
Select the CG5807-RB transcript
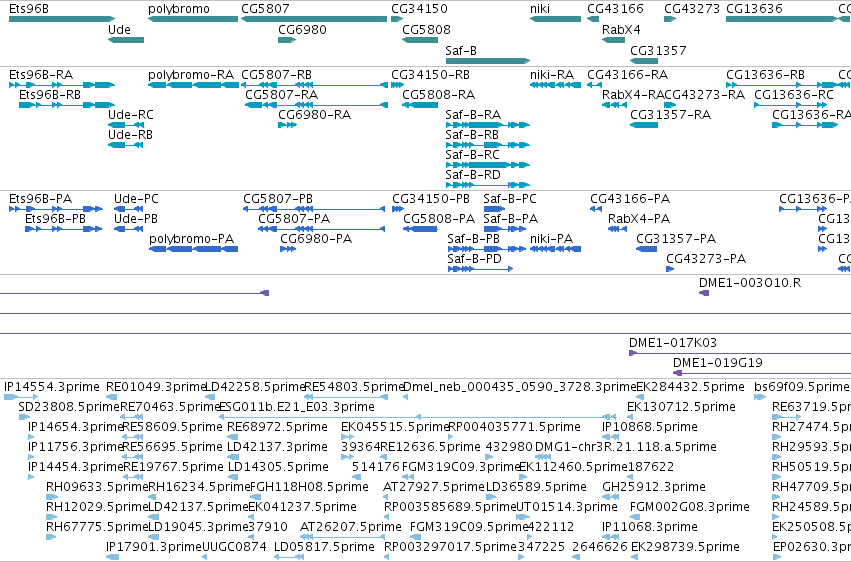[x=314, y=85]
